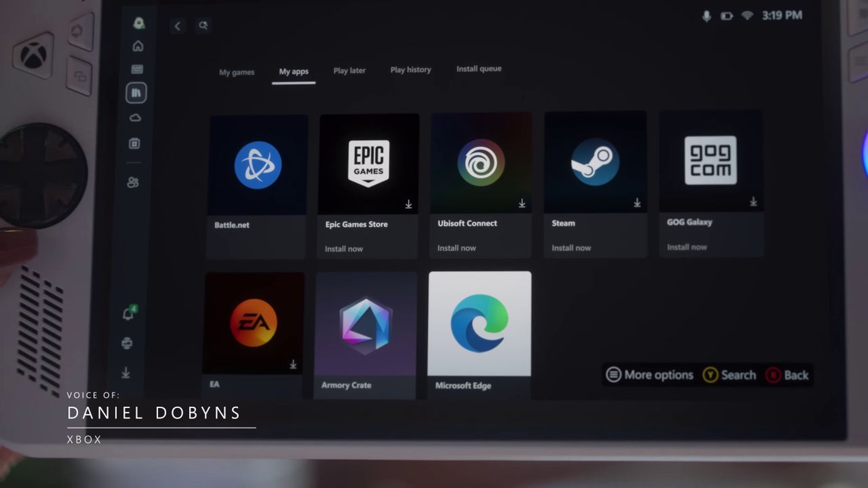Image resolution: width=868 pixels, height=488 pixels.
Task: Click the search icon at top
Action: pyautogui.click(x=203, y=26)
